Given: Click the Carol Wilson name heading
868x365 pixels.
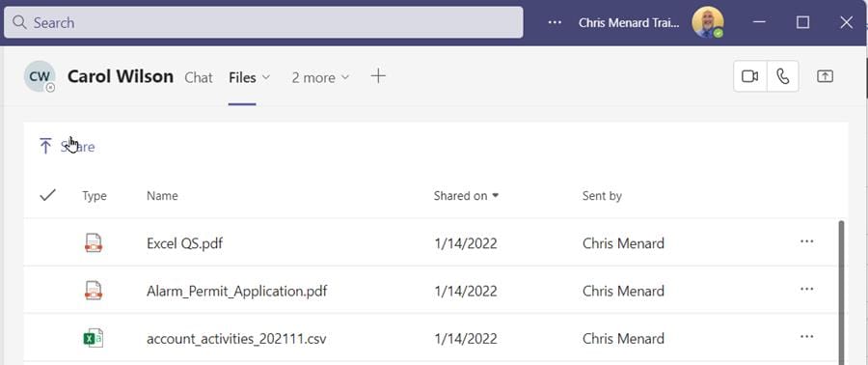Looking at the screenshot, I should pyautogui.click(x=121, y=76).
